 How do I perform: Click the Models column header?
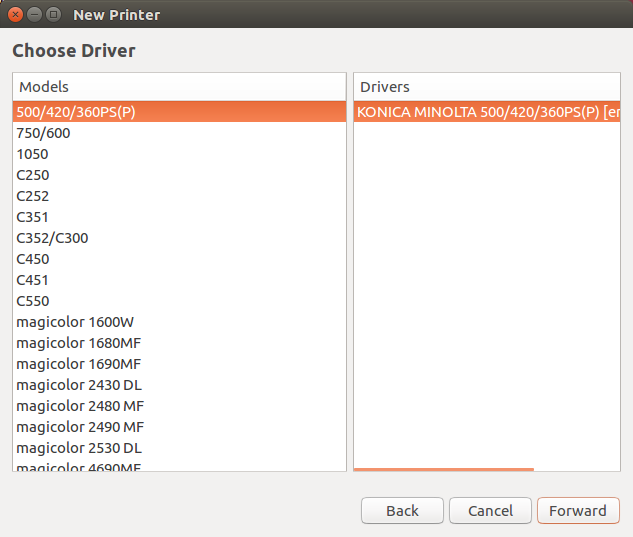(179, 87)
